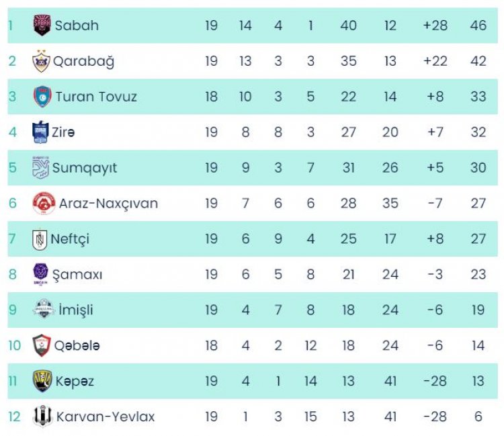Click the Sabah club logo

42,26
